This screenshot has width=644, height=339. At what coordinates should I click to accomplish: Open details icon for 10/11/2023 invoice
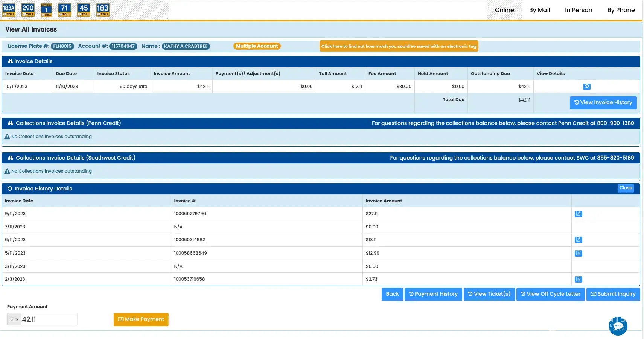pyautogui.click(x=586, y=87)
